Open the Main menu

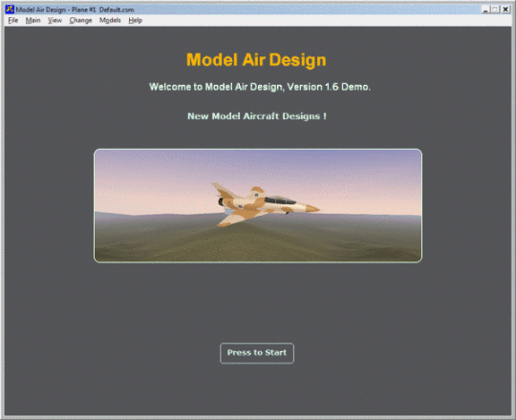coord(32,20)
